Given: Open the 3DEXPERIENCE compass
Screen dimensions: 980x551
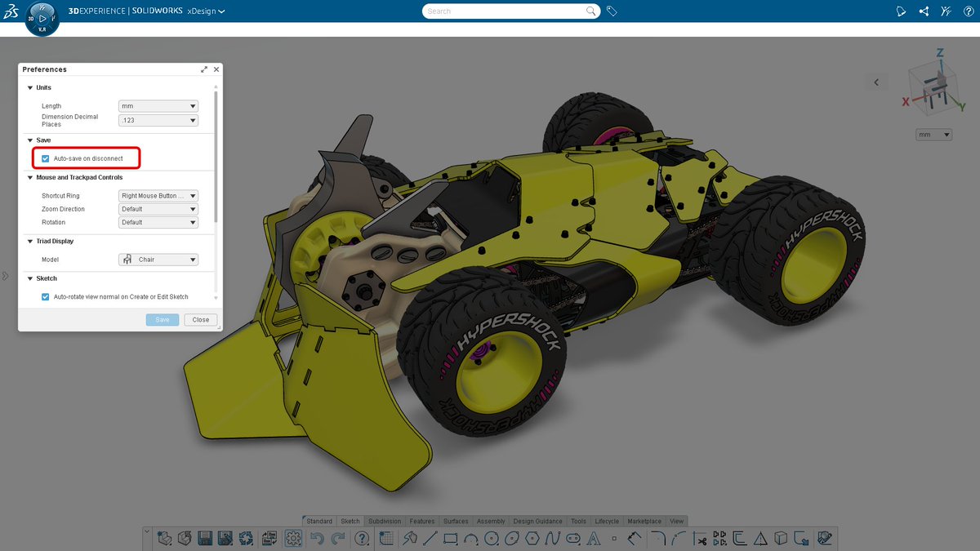Looking at the screenshot, I should 42,17.
